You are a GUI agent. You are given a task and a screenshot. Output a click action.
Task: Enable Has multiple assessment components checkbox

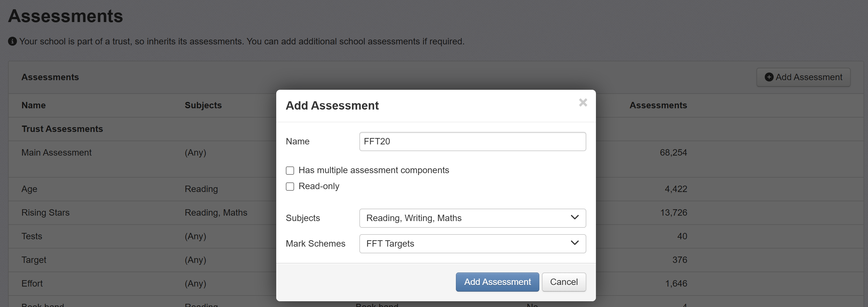(x=290, y=170)
